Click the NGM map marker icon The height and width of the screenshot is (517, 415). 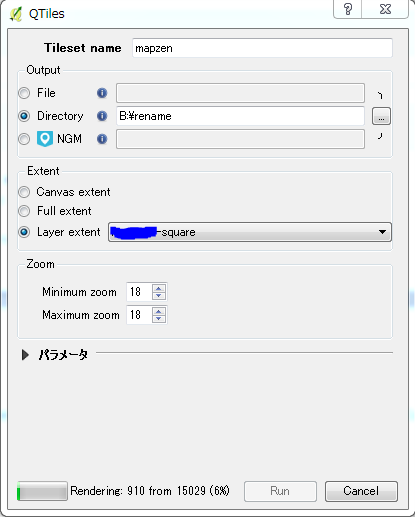(x=45, y=139)
